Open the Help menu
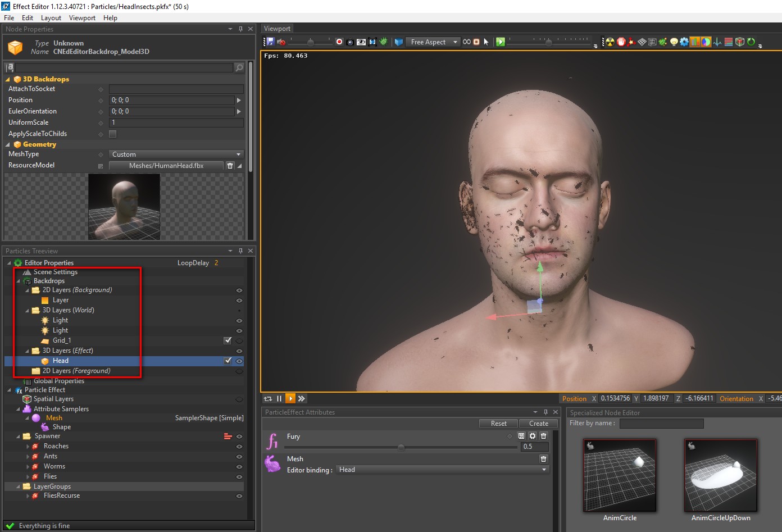Screen dimensions: 782x532 (x=111, y=18)
